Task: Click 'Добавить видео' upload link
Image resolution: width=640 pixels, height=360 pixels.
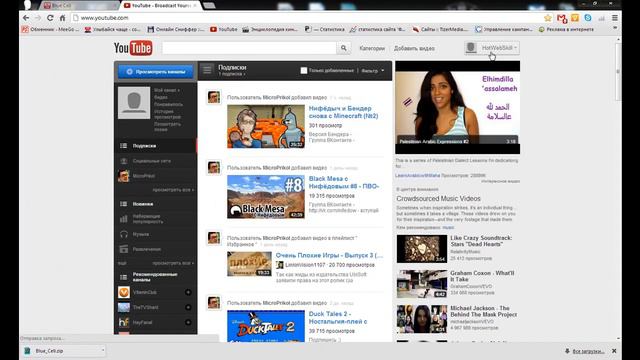Action: pos(414,48)
